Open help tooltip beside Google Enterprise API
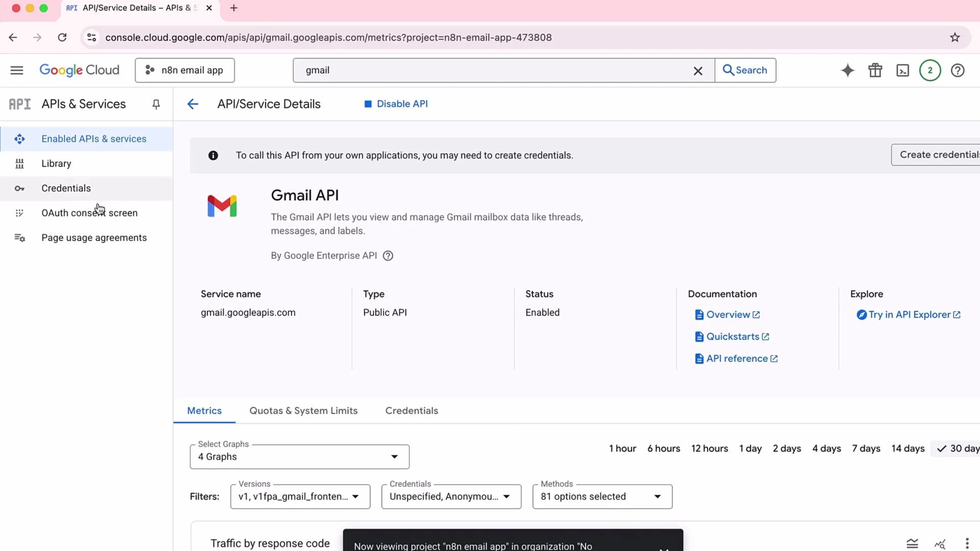 [388, 256]
